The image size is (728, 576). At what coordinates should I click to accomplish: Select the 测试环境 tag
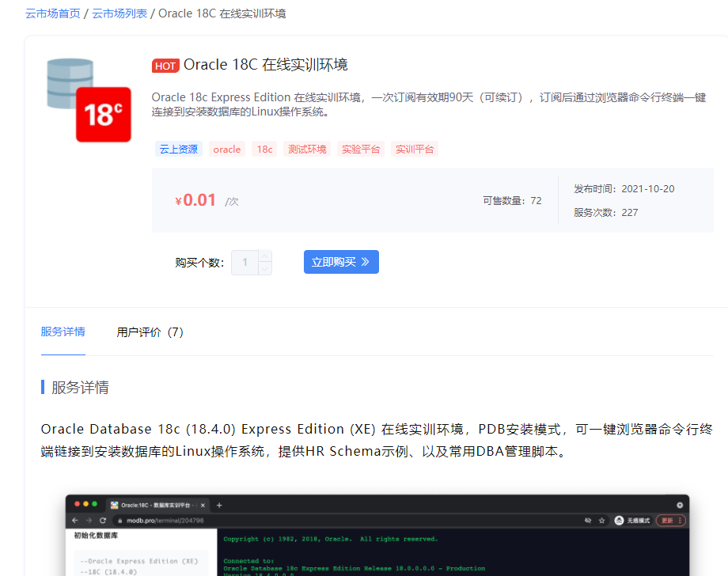[x=307, y=149]
